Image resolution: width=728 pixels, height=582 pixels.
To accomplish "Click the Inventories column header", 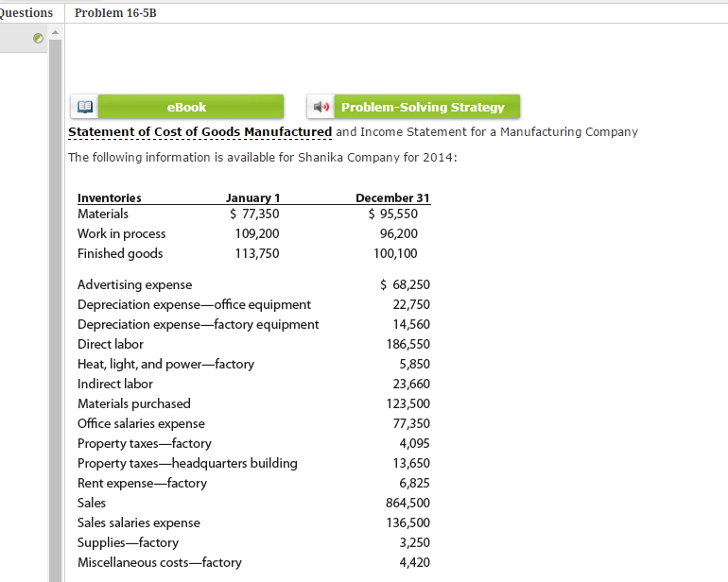I will 110,197.
